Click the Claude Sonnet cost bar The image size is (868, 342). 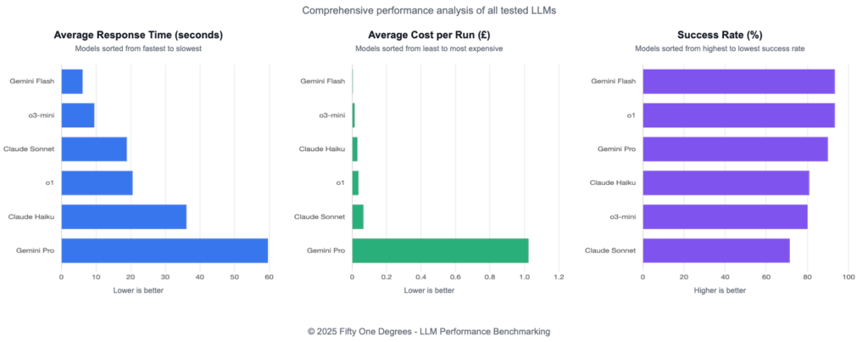358,216
